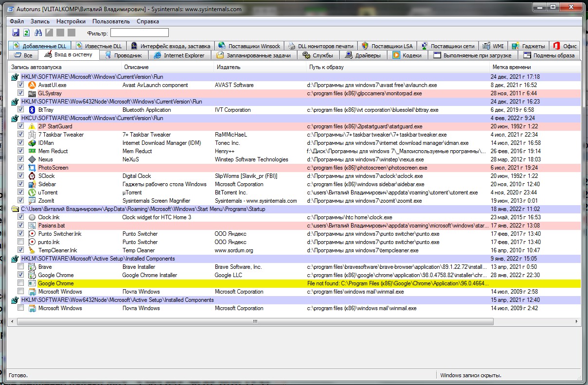The image size is (588, 385).
Task: Click the TempCleaner.lnk broom icon
Action: [32, 250]
